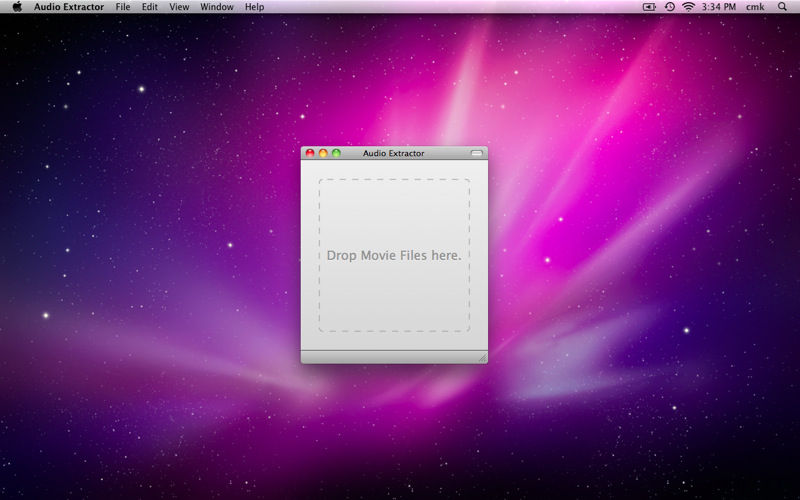Open the View menu
The image size is (800, 500).
tap(179, 7)
